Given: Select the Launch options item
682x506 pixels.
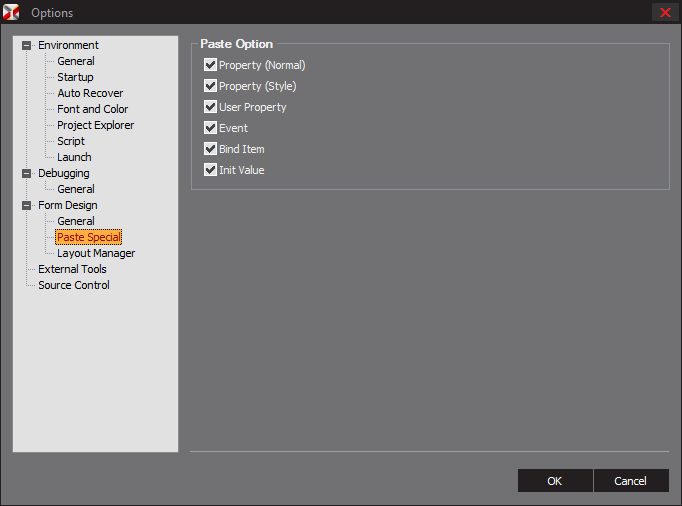Looking at the screenshot, I should 74,157.
